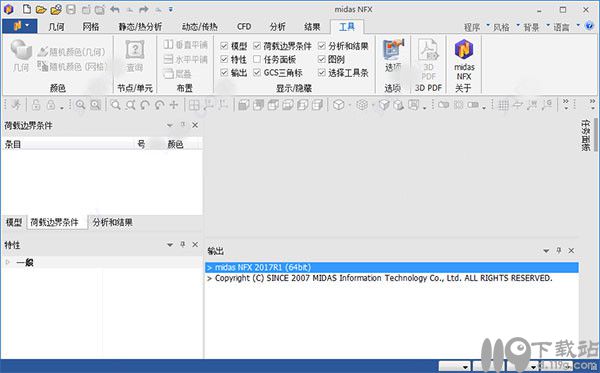Click the Open folder icon in quick access toolbar
Image resolution: width=600 pixels, height=373 pixels.
pos(41,9)
